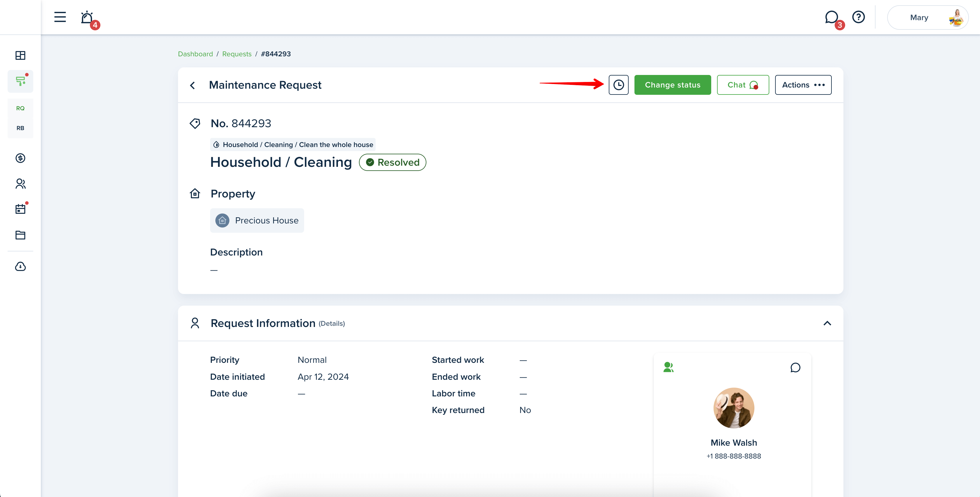Click the back arrow beside Maintenance Request
980x497 pixels.
(193, 85)
